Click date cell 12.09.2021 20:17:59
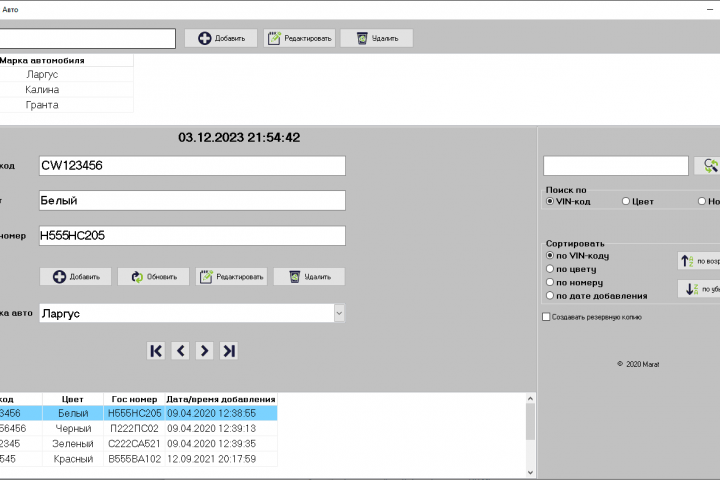 [x=221, y=459]
